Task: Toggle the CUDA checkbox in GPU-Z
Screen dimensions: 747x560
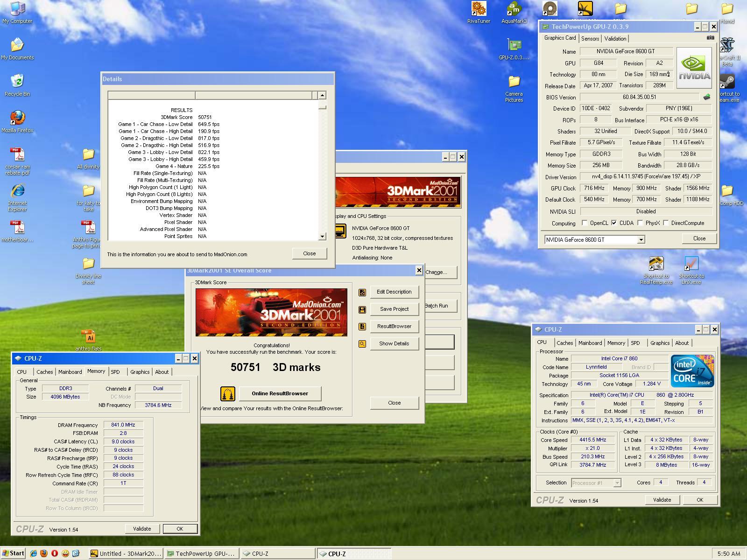Action: click(614, 223)
